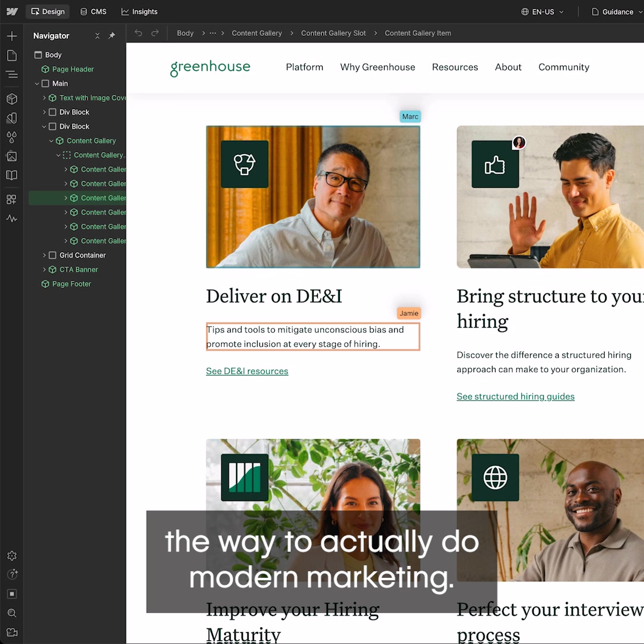
Task: Click the globe icon tile
Action: click(495, 477)
